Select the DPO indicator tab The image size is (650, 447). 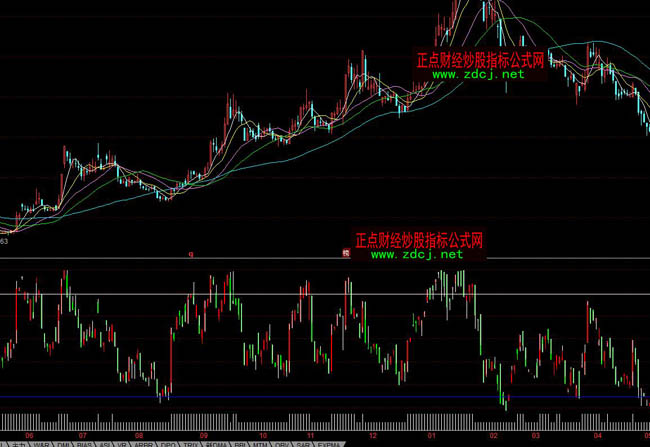coord(167,443)
